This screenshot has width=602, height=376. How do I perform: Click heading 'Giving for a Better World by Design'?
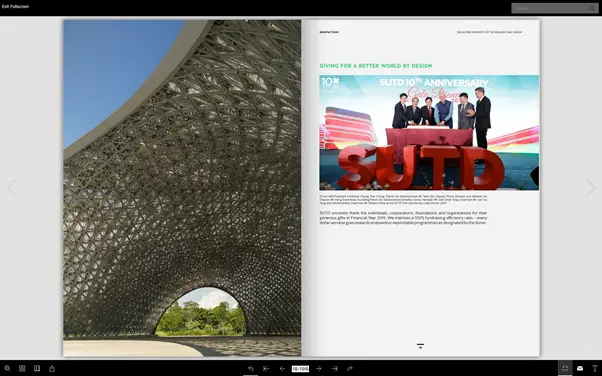pos(376,66)
